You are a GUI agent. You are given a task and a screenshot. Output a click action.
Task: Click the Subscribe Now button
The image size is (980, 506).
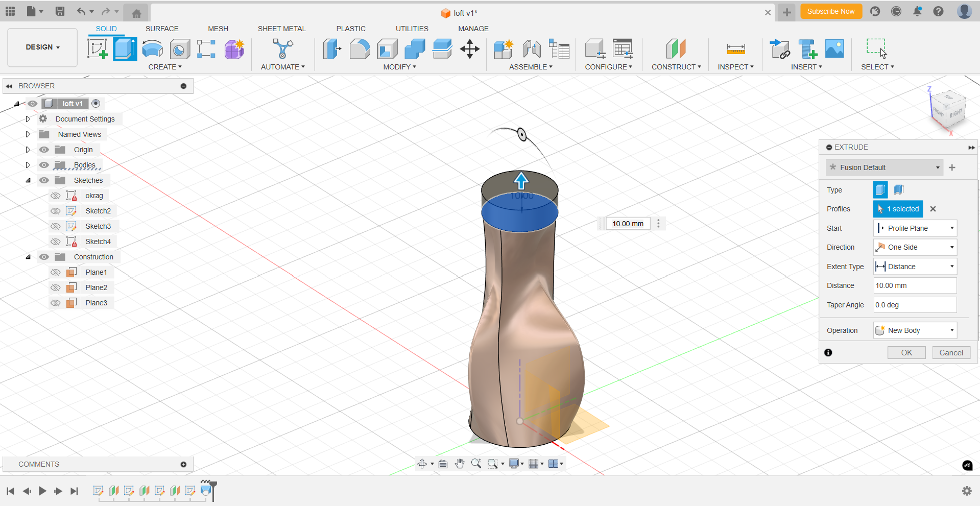point(831,11)
